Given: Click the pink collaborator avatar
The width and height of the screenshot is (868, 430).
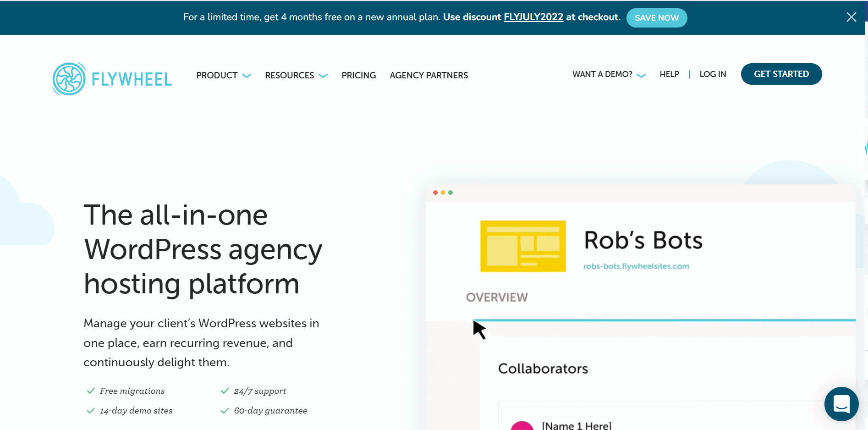Looking at the screenshot, I should pos(522,426).
